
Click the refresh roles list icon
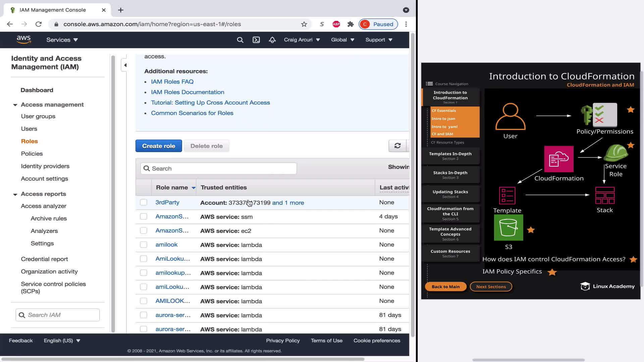pos(397,146)
